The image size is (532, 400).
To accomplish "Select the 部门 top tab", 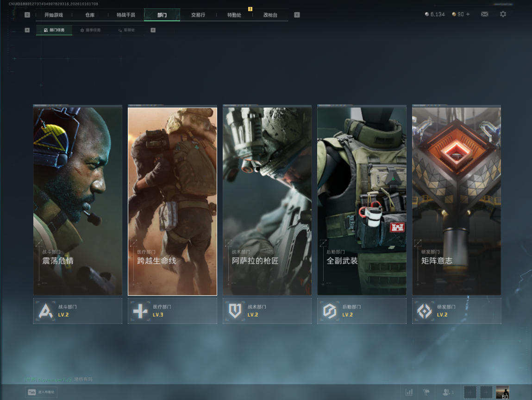I will tap(162, 15).
